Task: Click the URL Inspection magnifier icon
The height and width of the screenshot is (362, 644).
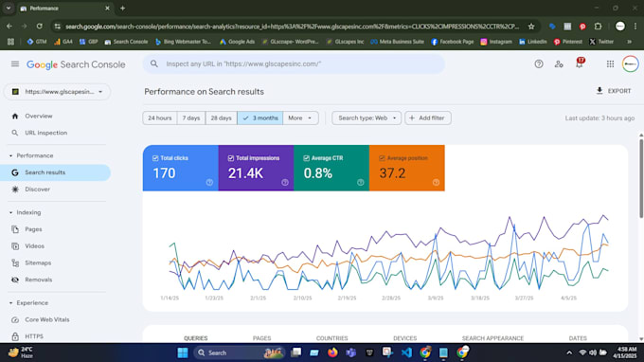Action: (x=15, y=133)
